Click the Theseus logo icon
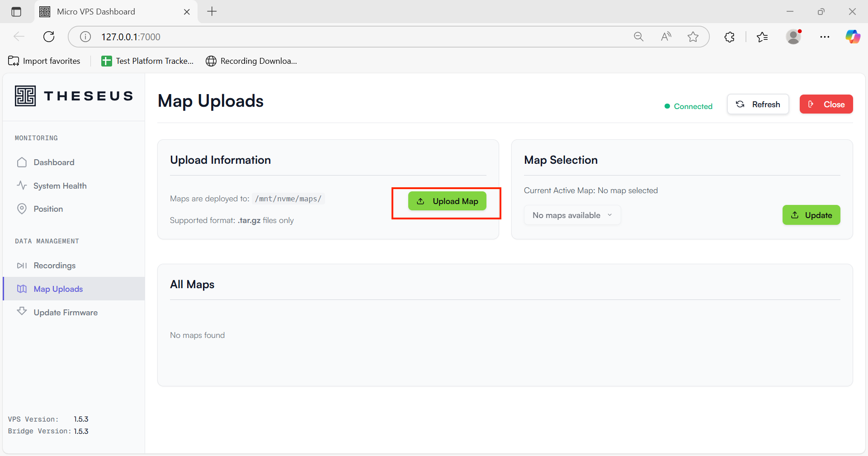This screenshot has height=456, width=868. (x=25, y=96)
